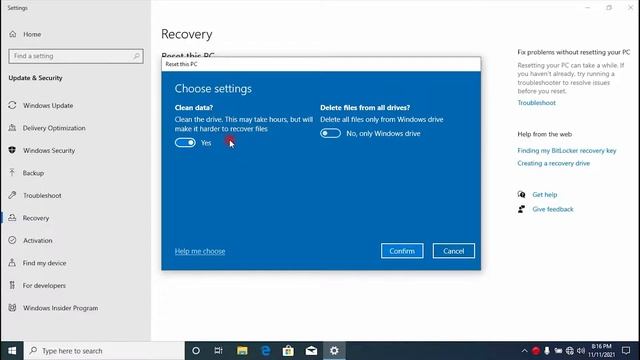Open the Windows Start menu
Image resolution: width=640 pixels, height=360 pixels.
(x=12, y=351)
